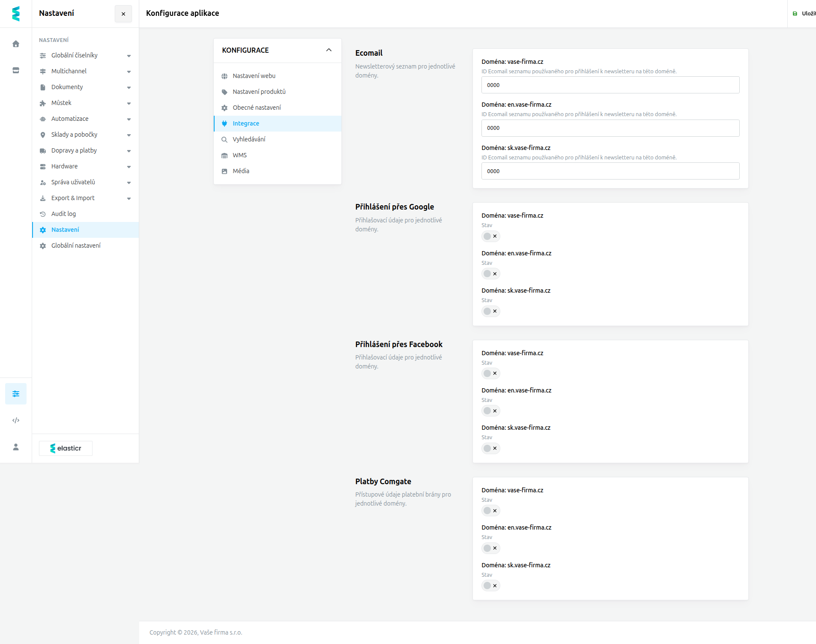Viewport: 816px width, 644px height.
Task: Expand Globální číselníky dropdown arrow
Action: 129,56
